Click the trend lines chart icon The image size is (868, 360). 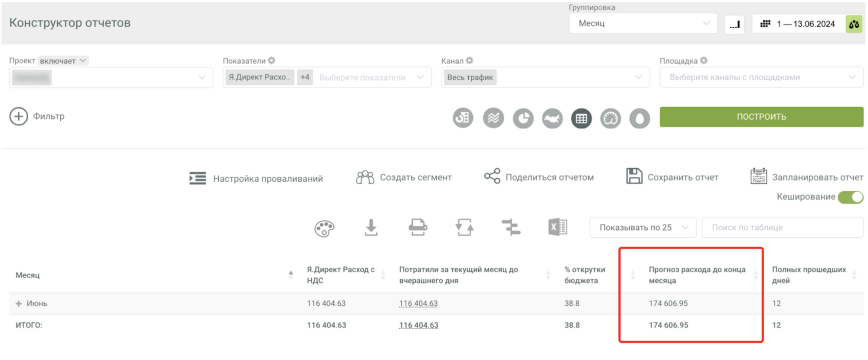(x=493, y=118)
